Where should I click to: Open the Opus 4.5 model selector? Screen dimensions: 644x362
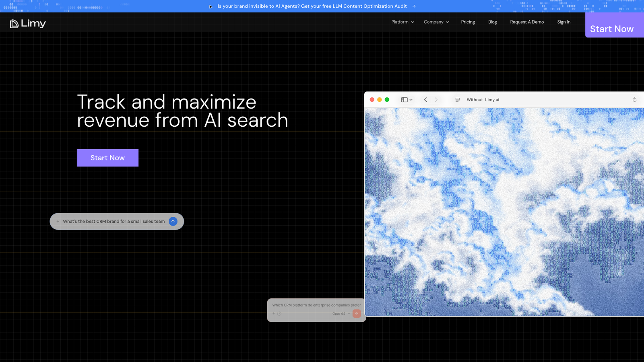pos(341,314)
